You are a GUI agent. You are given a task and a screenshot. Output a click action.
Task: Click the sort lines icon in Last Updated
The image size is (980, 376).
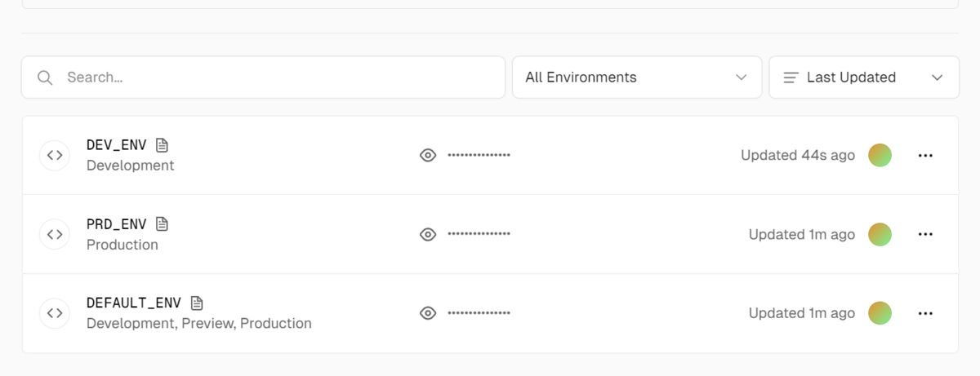click(791, 77)
